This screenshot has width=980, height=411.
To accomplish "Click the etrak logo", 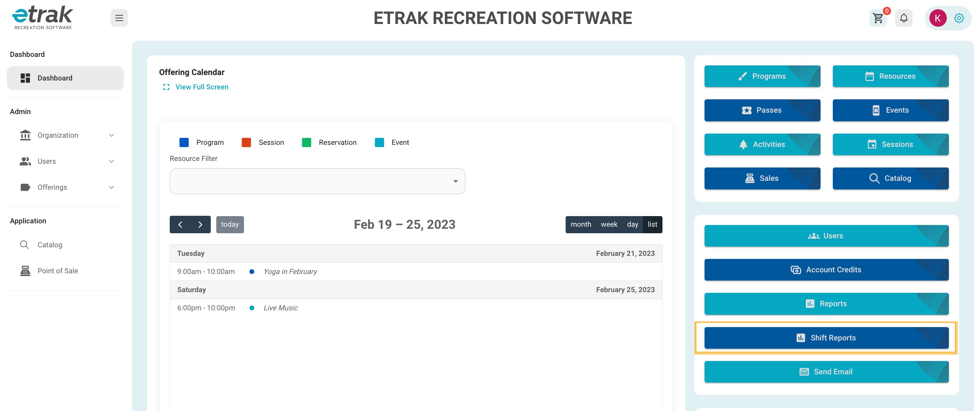I will tap(42, 17).
